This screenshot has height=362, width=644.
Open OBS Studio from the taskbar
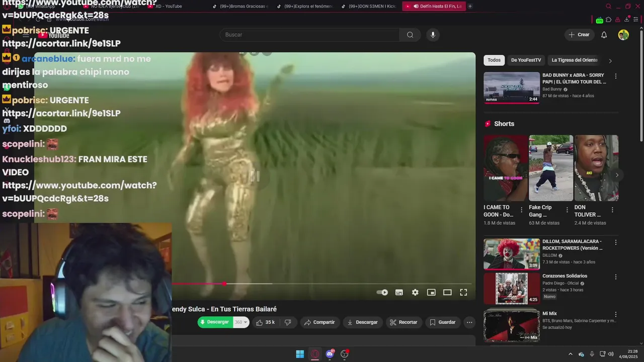[345, 354]
